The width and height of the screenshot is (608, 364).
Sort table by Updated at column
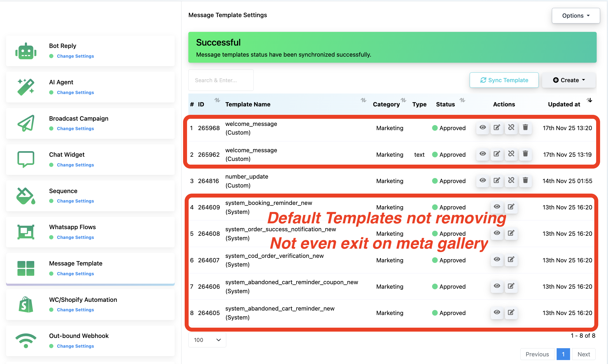point(564,104)
